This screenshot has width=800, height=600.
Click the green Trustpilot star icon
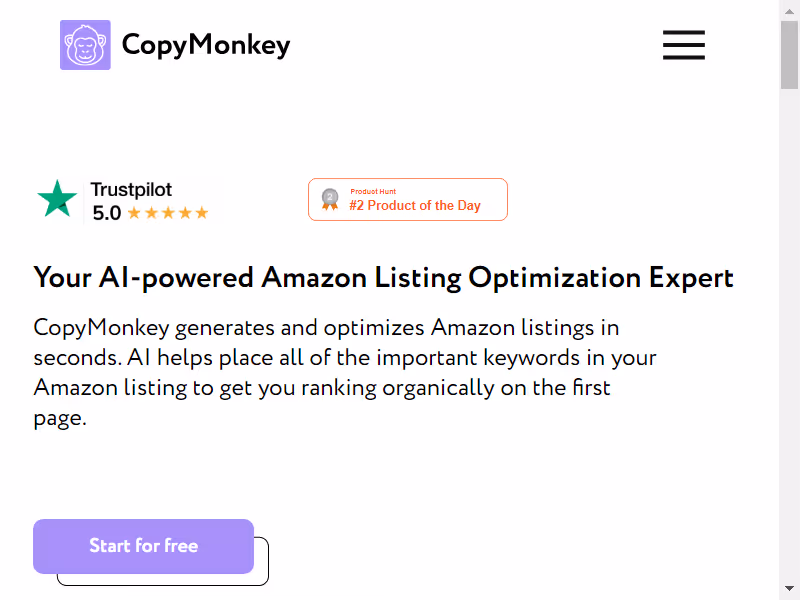(57, 199)
